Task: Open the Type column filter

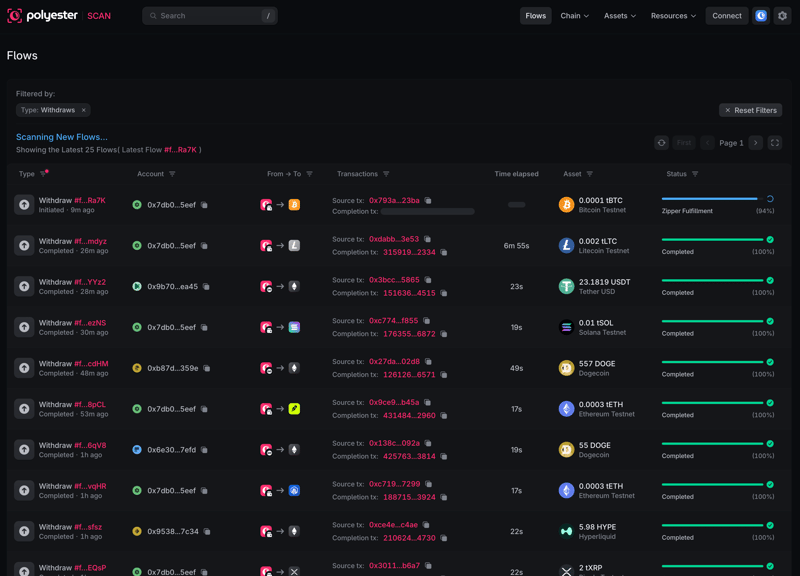Action: click(x=44, y=174)
